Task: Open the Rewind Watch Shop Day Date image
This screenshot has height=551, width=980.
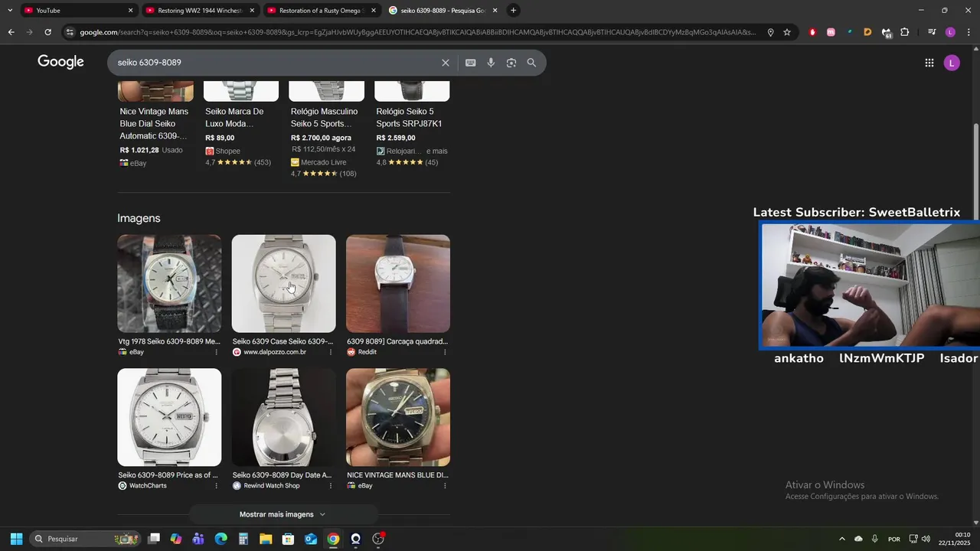Action: tap(283, 417)
